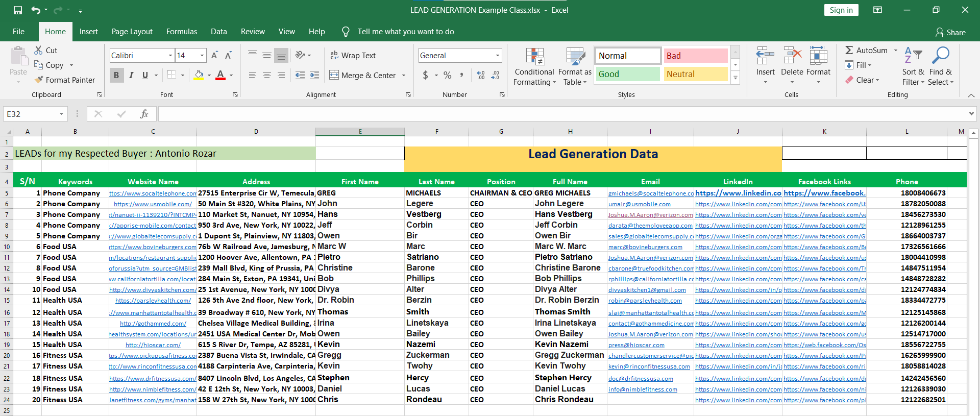Toggle Italic formatting button

point(131,76)
